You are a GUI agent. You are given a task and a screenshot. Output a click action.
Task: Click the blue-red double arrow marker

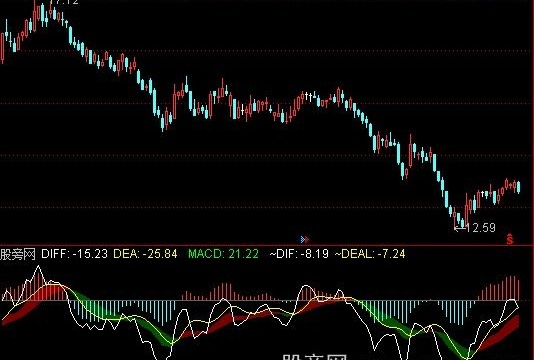(305, 239)
